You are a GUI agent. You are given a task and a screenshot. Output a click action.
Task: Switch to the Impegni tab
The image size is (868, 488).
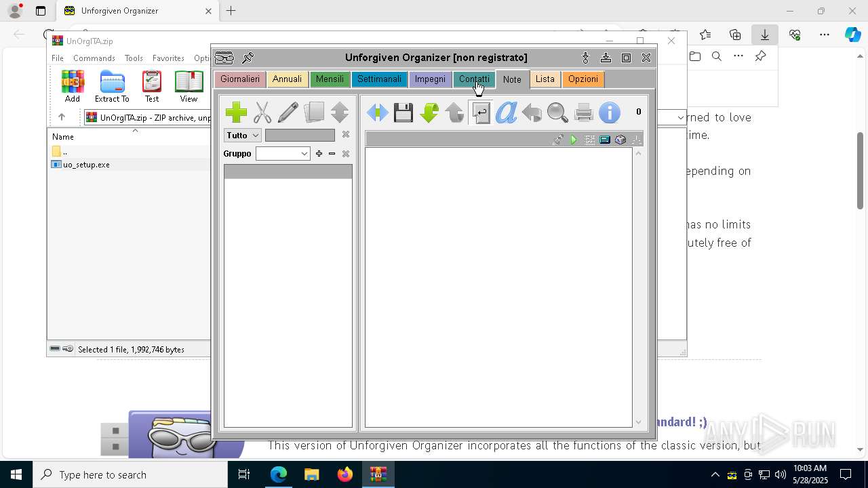[x=430, y=79]
